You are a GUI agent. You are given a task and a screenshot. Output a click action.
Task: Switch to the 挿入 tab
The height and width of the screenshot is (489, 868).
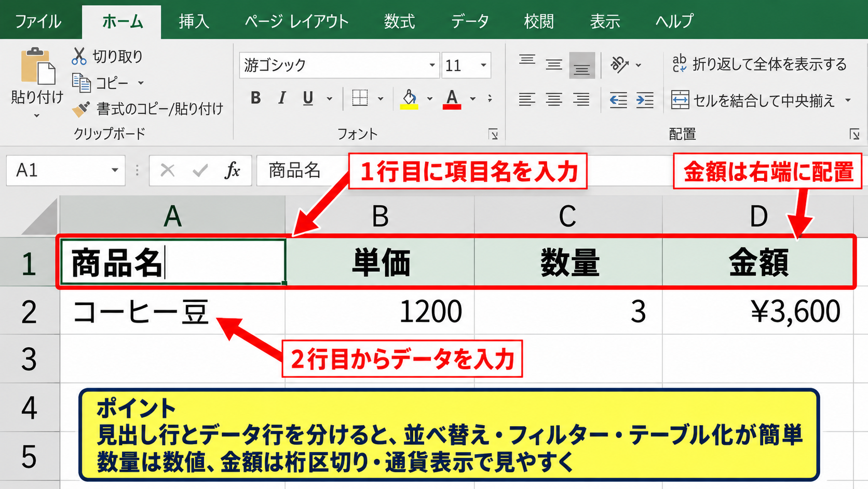click(x=194, y=21)
